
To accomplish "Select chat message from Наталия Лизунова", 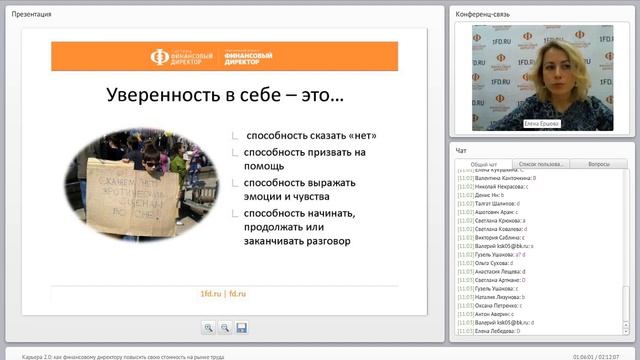I will pos(491,297).
